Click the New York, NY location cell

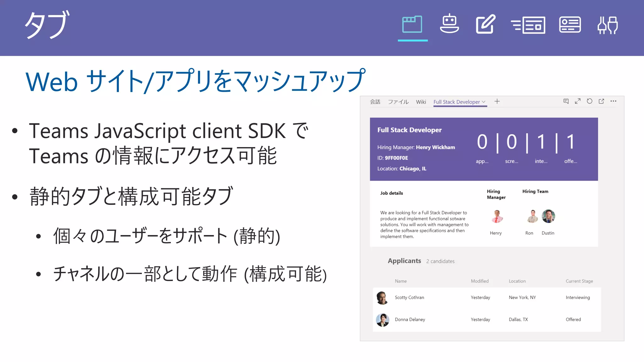point(522,298)
